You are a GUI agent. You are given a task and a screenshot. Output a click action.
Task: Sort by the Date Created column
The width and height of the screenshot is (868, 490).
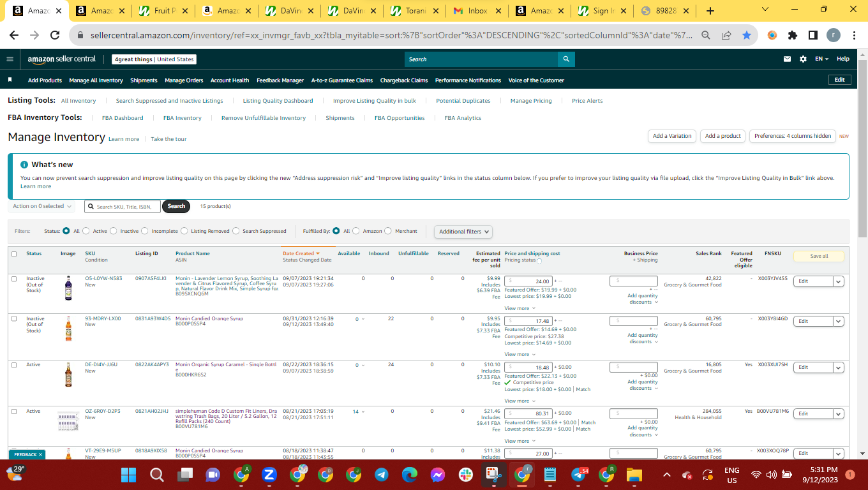coord(301,253)
